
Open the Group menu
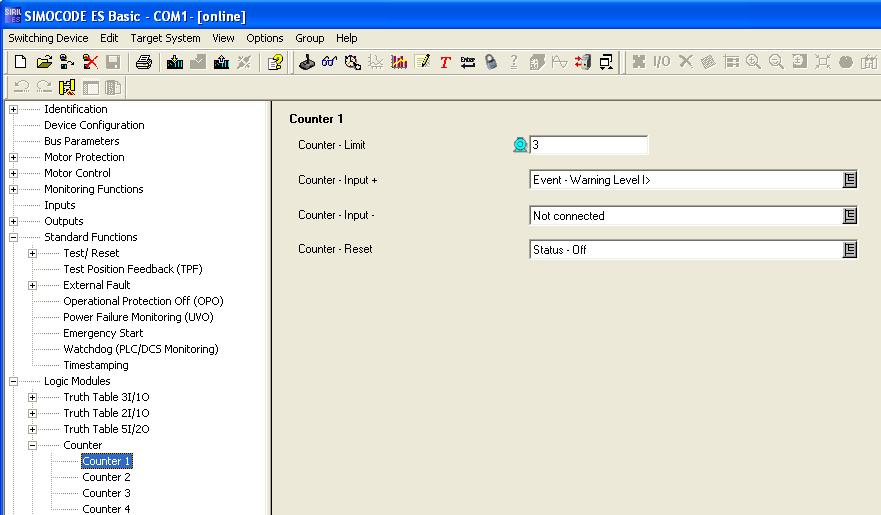coord(310,38)
